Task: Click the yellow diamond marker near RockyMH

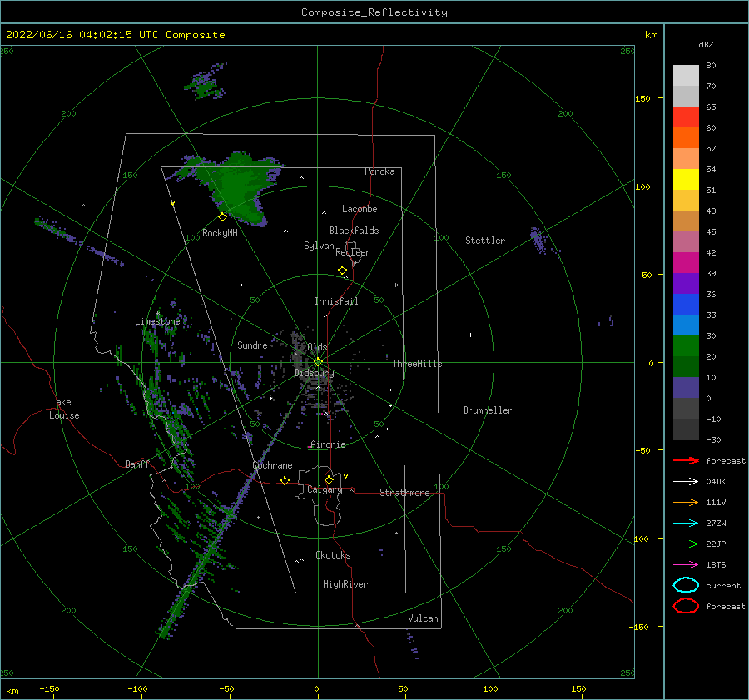Action: [x=222, y=217]
